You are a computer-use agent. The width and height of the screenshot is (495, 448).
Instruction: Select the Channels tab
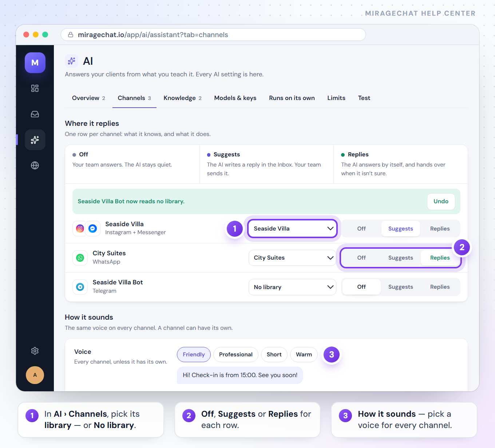(134, 98)
